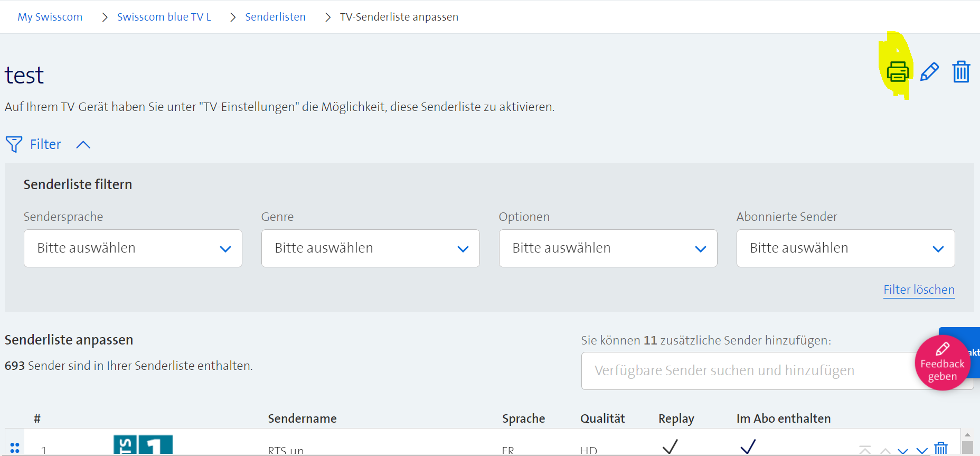980x456 pixels.
Task: Click the Senderliste anpassen heading
Action: (69, 340)
